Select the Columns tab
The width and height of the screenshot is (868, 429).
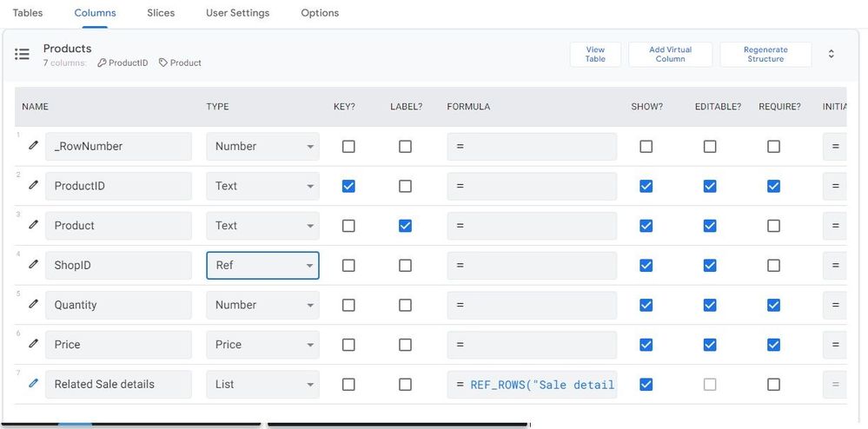(x=96, y=13)
